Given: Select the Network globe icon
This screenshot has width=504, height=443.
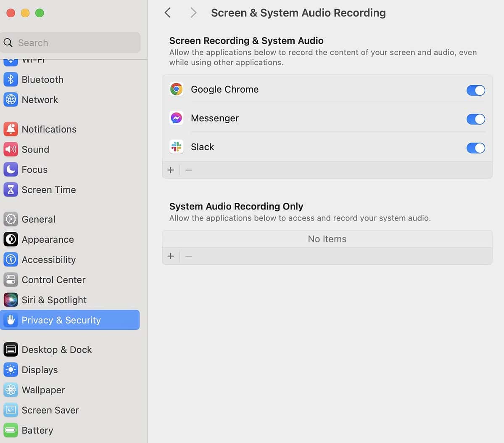Looking at the screenshot, I should pyautogui.click(x=11, y=100).
